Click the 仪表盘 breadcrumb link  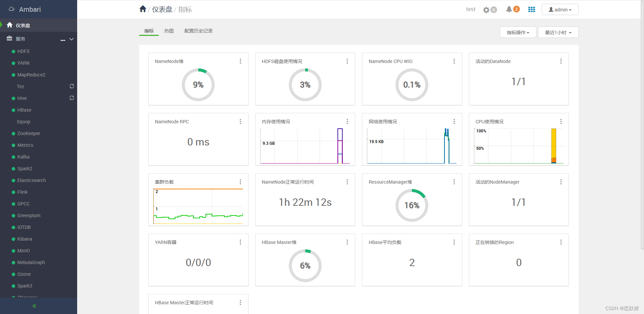tap(162, 9)
